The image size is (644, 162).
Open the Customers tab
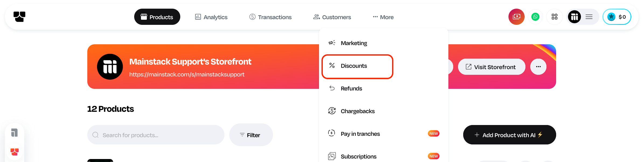point(332,17)
